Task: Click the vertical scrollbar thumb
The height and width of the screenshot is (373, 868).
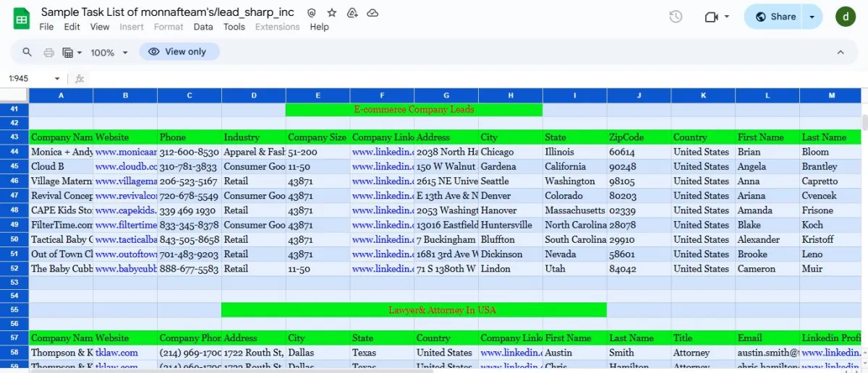Action: click(864, 121)
